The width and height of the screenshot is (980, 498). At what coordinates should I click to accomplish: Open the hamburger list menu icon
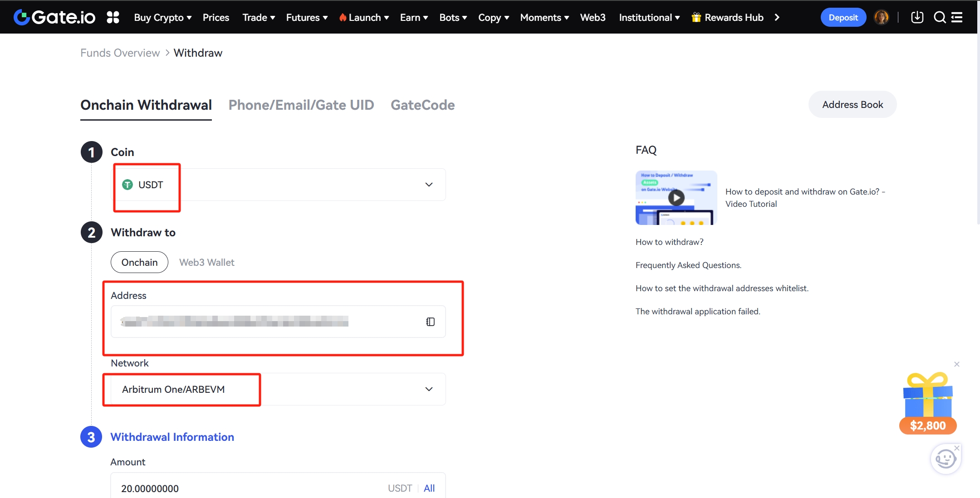(x=957, y=17)
